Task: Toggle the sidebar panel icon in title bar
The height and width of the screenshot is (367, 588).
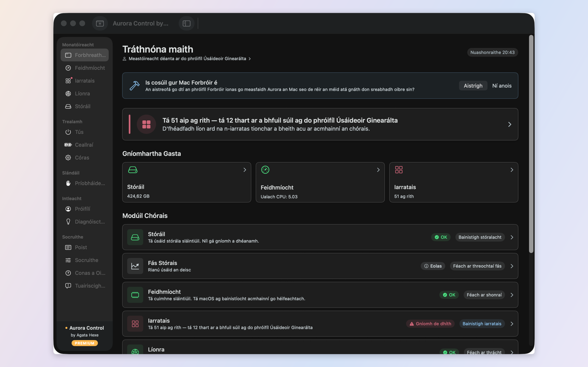Action: pos(186,23)
